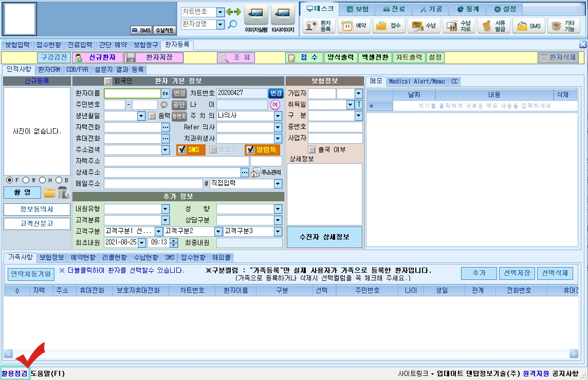588x380 pixels.
Task: Click the 환자삭제 button
Action: (x=558, y=58)
